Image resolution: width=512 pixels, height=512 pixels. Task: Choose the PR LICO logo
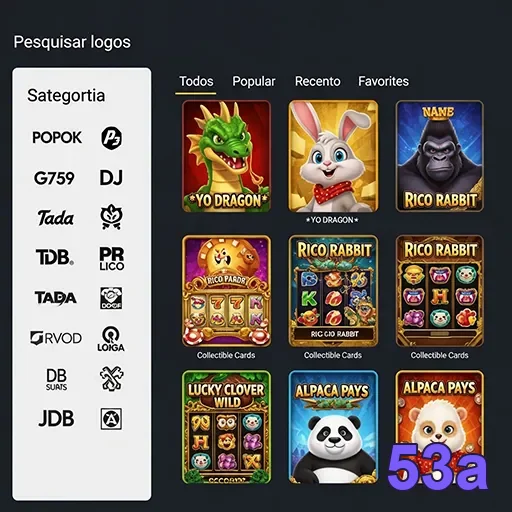(x=112, y=258)
